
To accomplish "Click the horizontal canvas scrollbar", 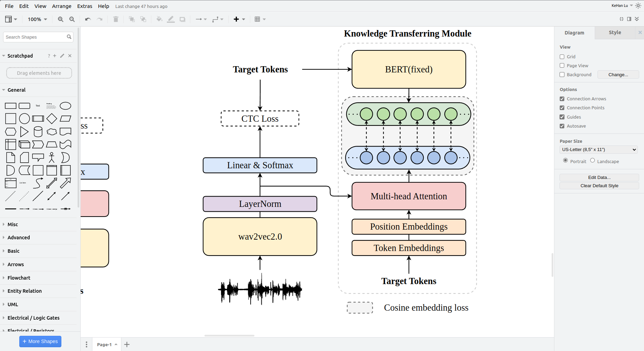I will click(x=229, y=335).
